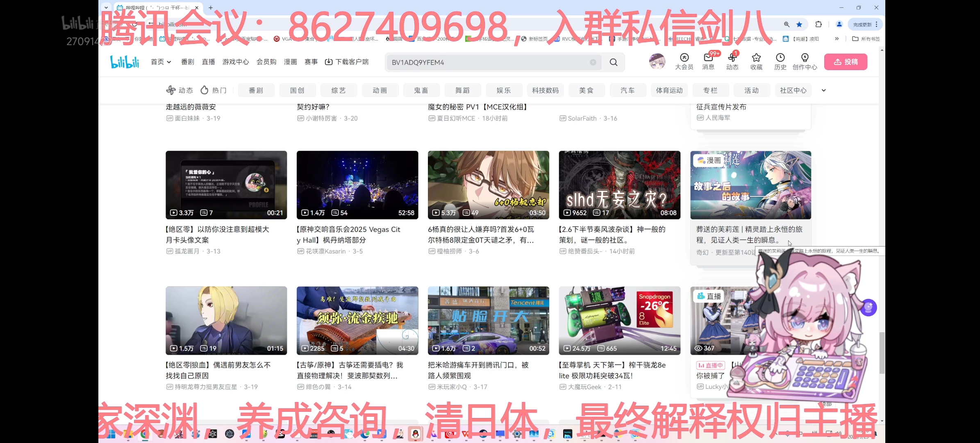
Task: Open 消息 messages icon
Action: tap(708, 62)
